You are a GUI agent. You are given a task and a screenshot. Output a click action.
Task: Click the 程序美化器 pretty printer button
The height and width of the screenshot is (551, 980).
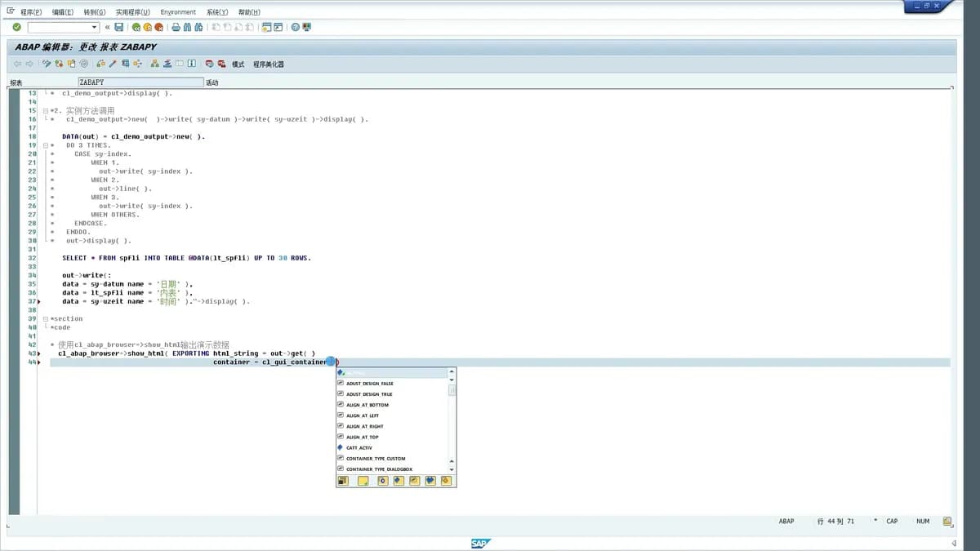coord(269,64)
